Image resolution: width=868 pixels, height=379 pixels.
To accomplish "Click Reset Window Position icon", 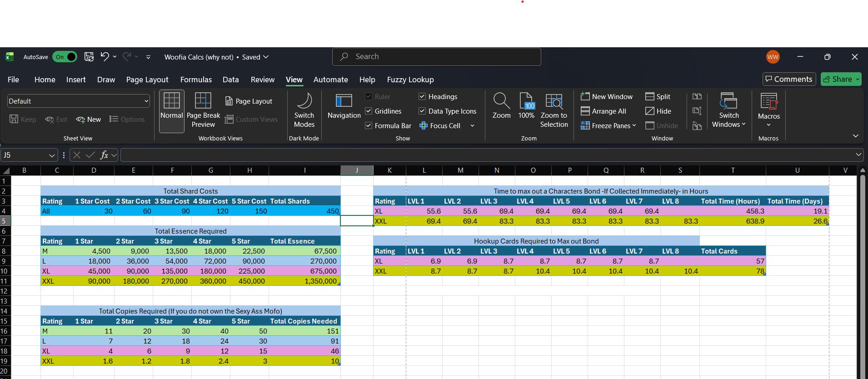I will [697, 126].
